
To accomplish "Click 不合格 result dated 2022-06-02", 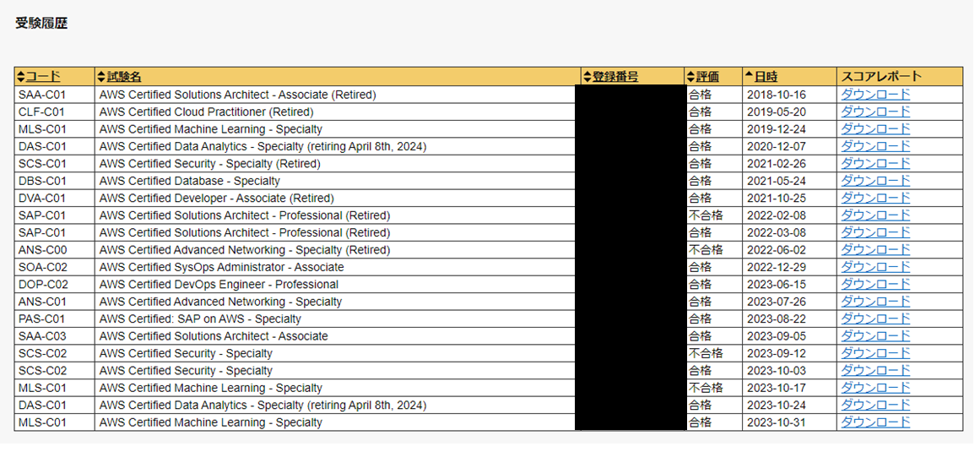I will pyautogui.click(x=706, y=250).
